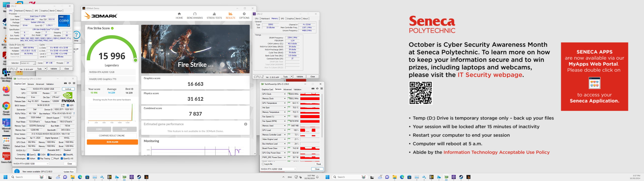Open the 3DMark Stress Tests section

[214, 16]
